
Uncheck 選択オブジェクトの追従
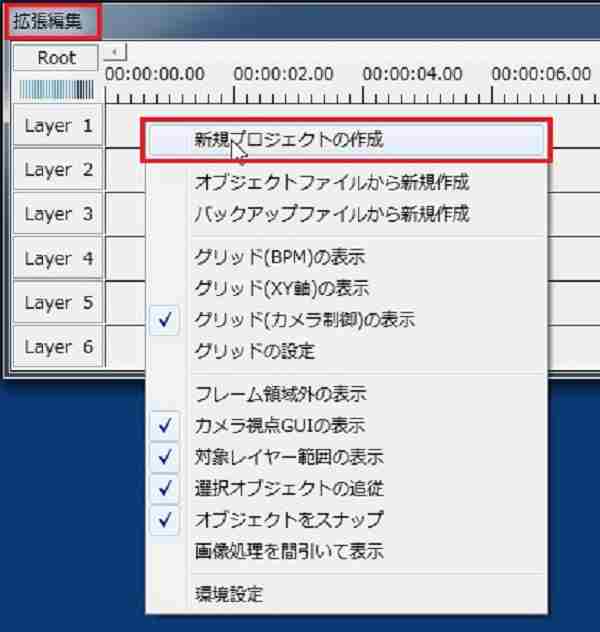(347, 489)
